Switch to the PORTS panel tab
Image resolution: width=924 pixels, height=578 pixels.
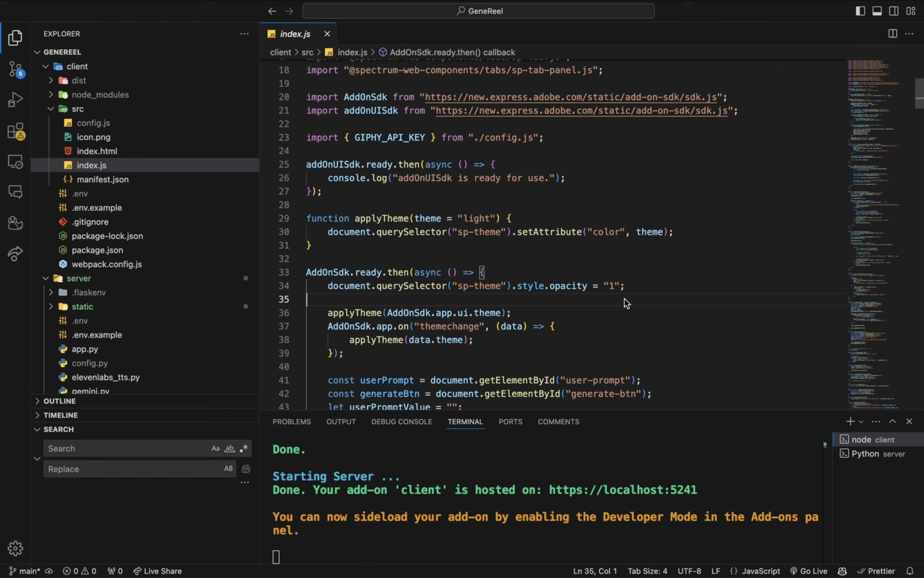pos(510,422)
